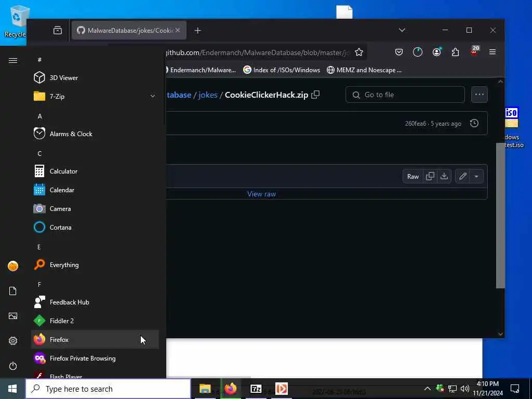532x399 pixels.
Task: Open the three-dot more options button
Action: coord(480,95)
